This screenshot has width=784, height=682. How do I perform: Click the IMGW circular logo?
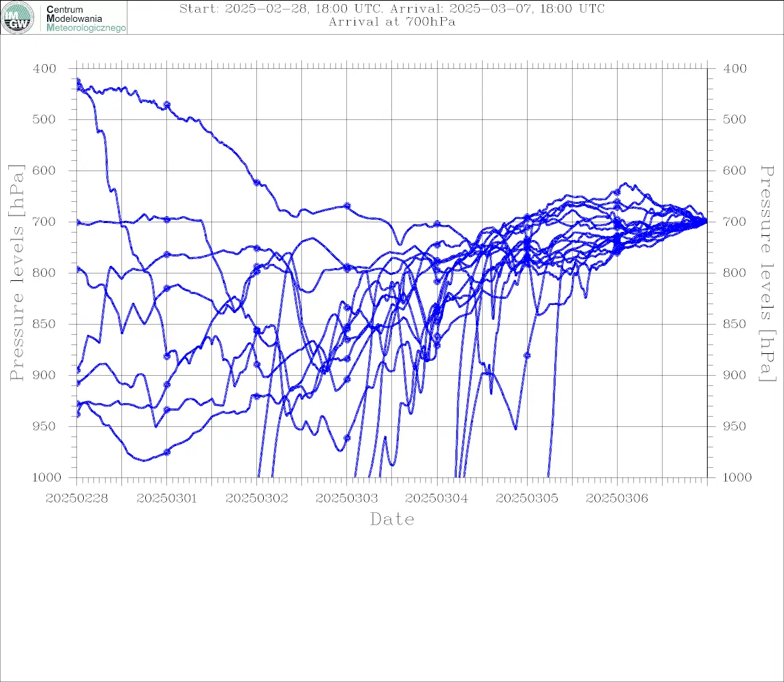point(18,18)
